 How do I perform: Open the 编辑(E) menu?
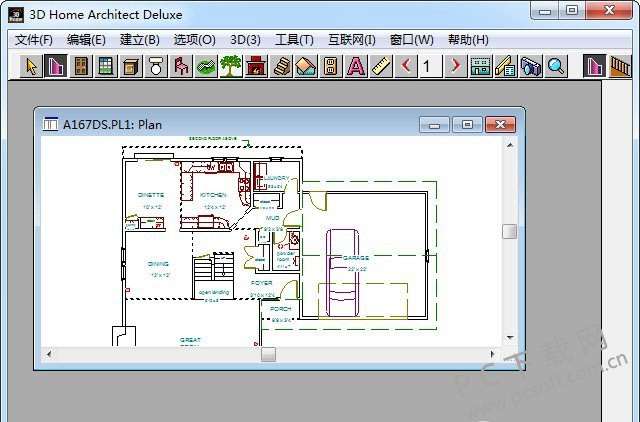(86, 40)
